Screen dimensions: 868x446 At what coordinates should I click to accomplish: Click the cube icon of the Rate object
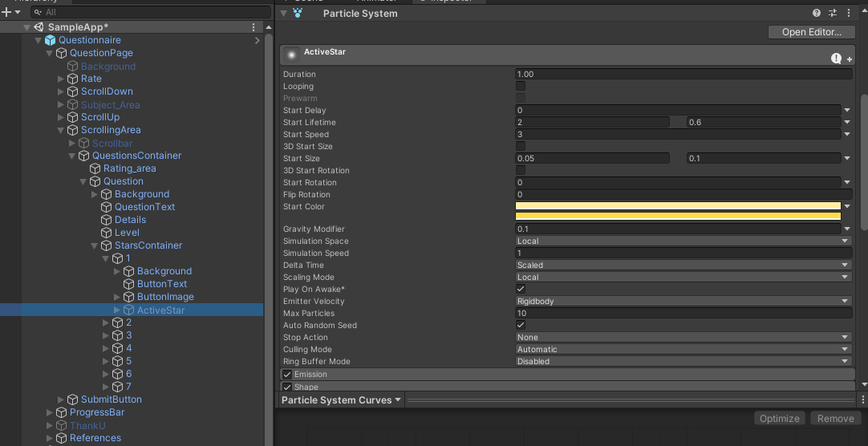click(72, 79)
